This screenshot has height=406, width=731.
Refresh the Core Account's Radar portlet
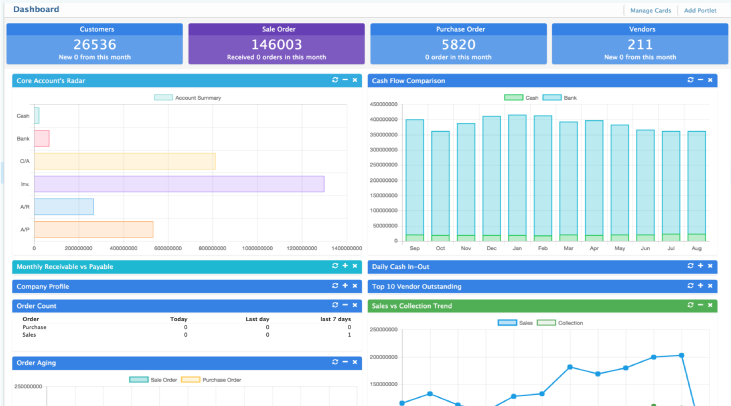point(335,80)
